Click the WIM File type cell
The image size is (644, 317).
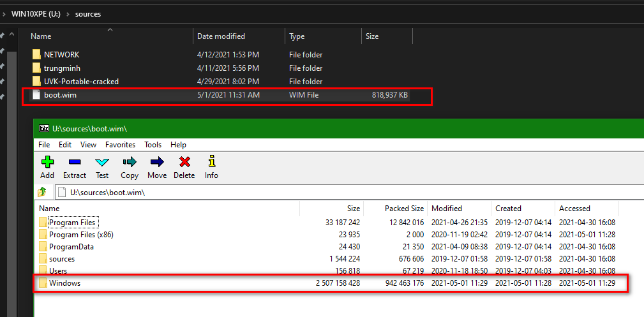(304, 95)
